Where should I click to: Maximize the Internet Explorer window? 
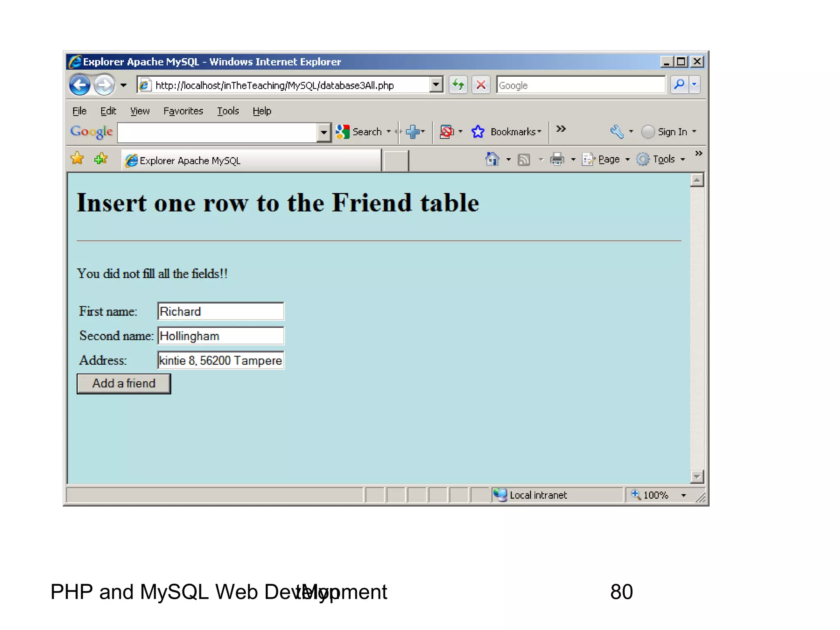tap(681, 62)
